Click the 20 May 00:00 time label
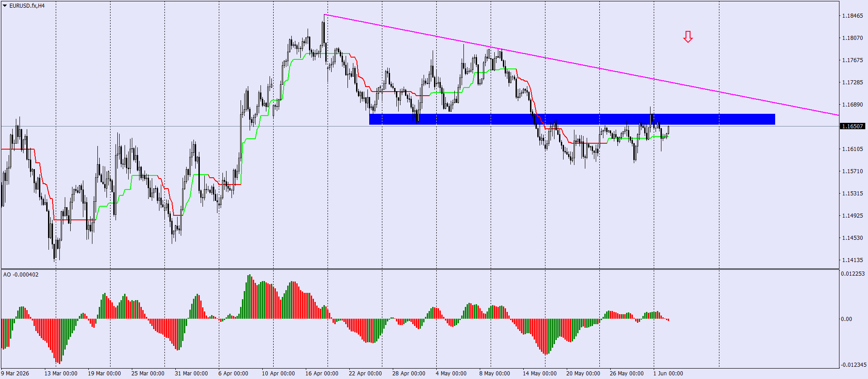 point(583,374)
